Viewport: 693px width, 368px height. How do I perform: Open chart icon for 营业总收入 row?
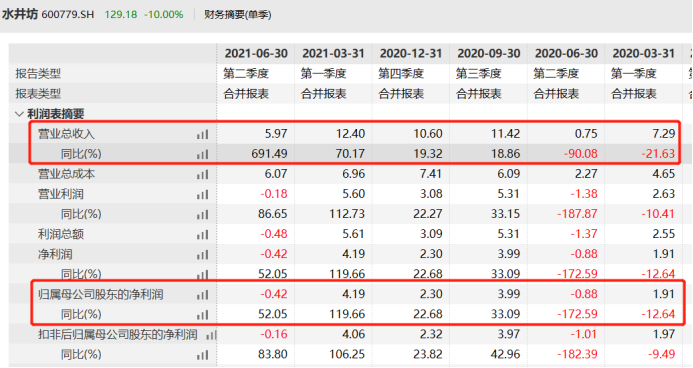click(202, 134)
